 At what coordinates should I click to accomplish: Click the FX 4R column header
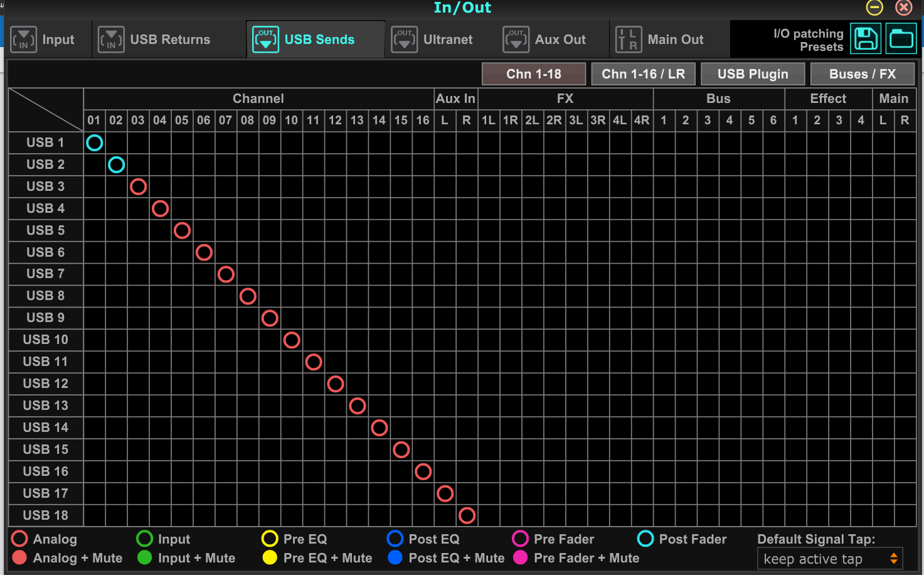point(642,120)
